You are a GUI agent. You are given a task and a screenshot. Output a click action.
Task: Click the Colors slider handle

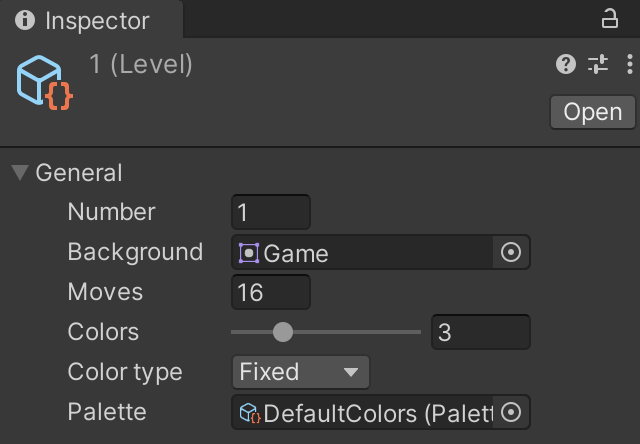pyautogui.click(x=283, y=332)
